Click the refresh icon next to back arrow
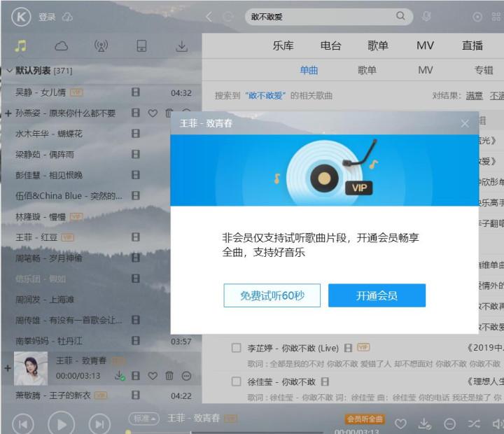This screenshot has height=434, width=504. tap(227, 17)
